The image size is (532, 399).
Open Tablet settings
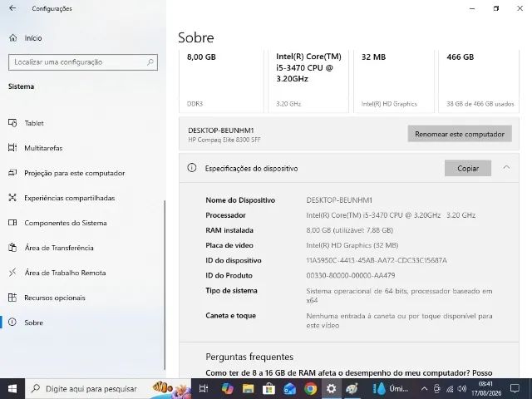point(34,123)
